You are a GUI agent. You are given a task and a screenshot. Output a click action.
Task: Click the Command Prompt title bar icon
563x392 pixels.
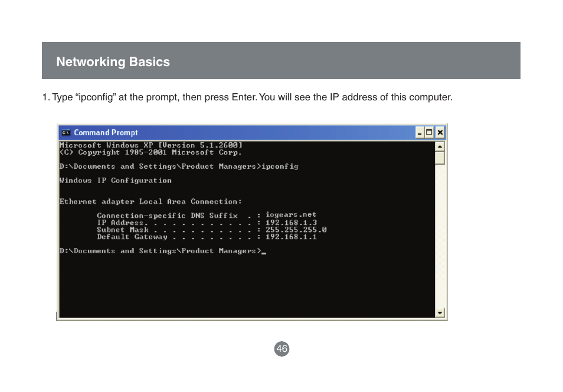[x=66, y=133]
